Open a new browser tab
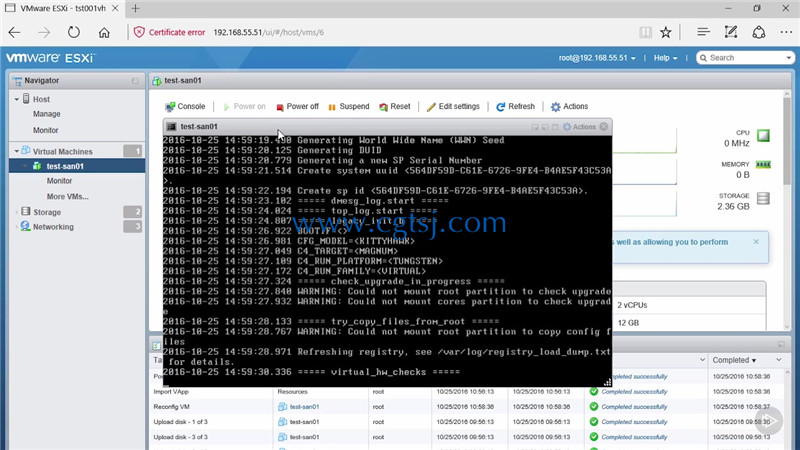 tap(135, 8)
